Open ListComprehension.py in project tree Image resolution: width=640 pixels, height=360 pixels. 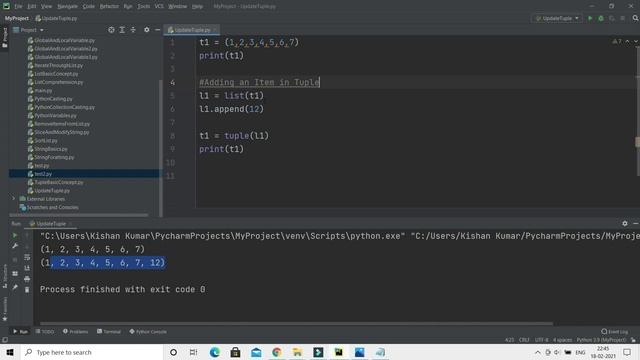(x=59, y=82)
